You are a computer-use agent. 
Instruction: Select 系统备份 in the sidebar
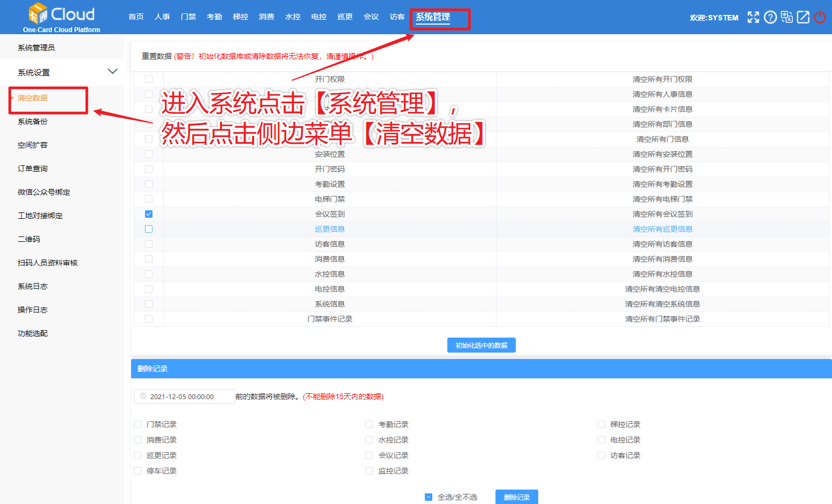pyautogui.click(x=33, y=121)
